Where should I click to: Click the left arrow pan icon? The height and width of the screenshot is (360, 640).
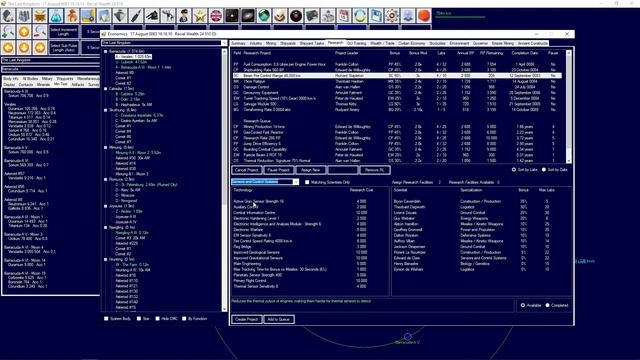tap(8, 47)
